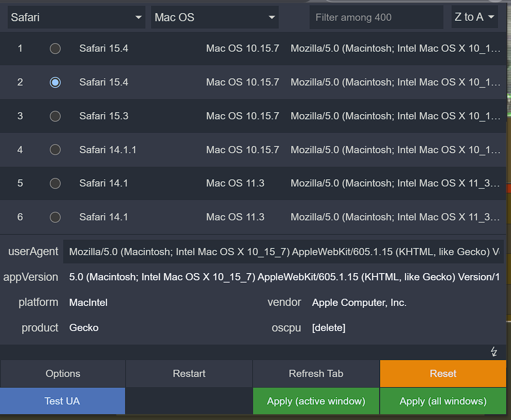Click Refresh Tab
Image resolution: width=511 pixels, height=420 pixels.
tap(316, 374)
